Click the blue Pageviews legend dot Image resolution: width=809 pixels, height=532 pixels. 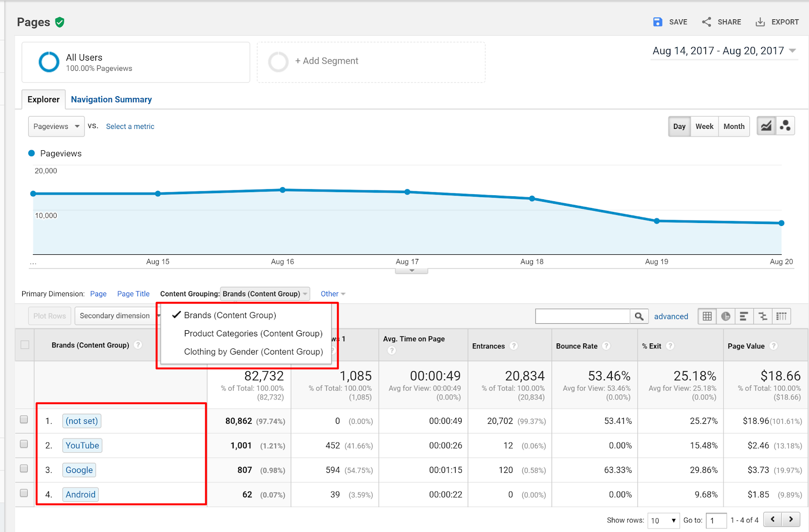tap(32, 153)
